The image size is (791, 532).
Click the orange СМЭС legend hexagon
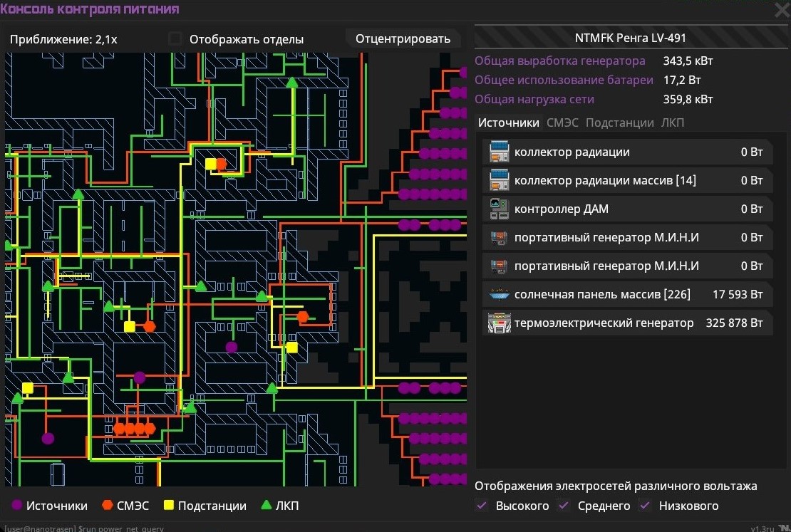[108, 506]
